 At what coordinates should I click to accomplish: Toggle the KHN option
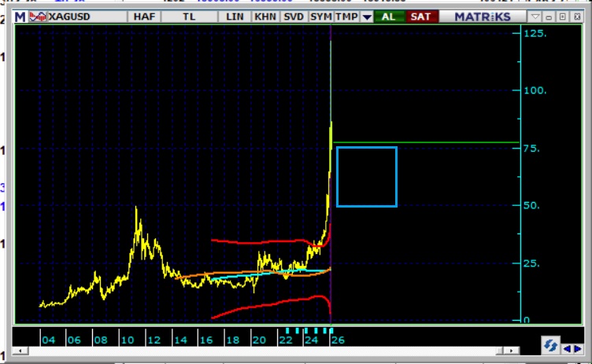pyautogui.click(x=265, y=17)
